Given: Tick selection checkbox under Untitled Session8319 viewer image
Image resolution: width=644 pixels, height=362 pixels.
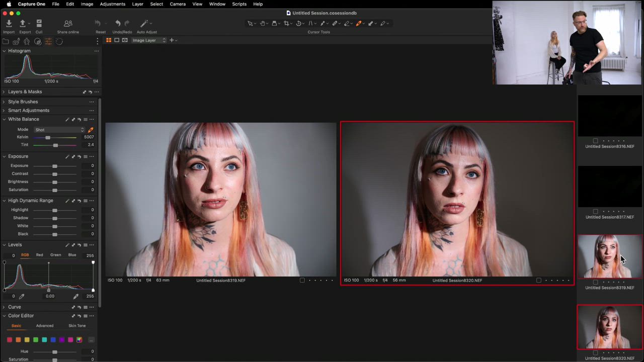Looking at the screenshot, I should [302, 281].
